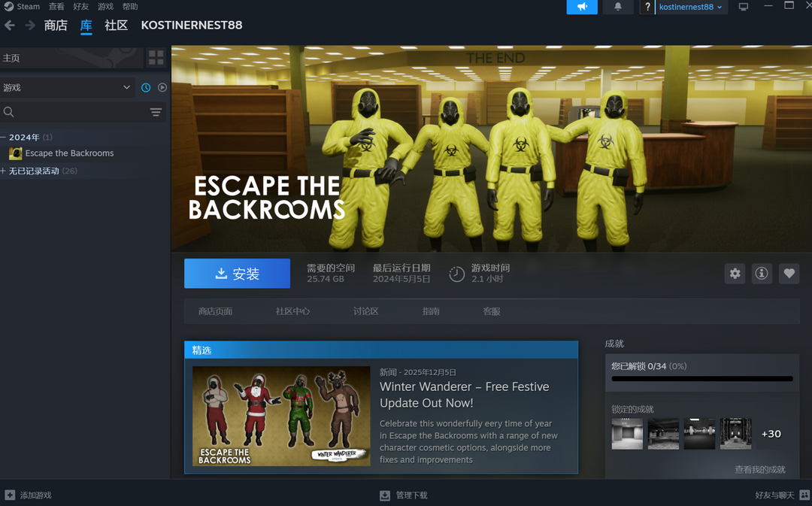Click the 安装 install button
This screenshot has height=506, width=812.
coord(237,274)
